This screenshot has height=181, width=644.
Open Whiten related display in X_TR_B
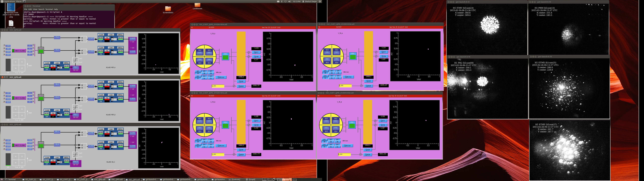click(221, 146)
